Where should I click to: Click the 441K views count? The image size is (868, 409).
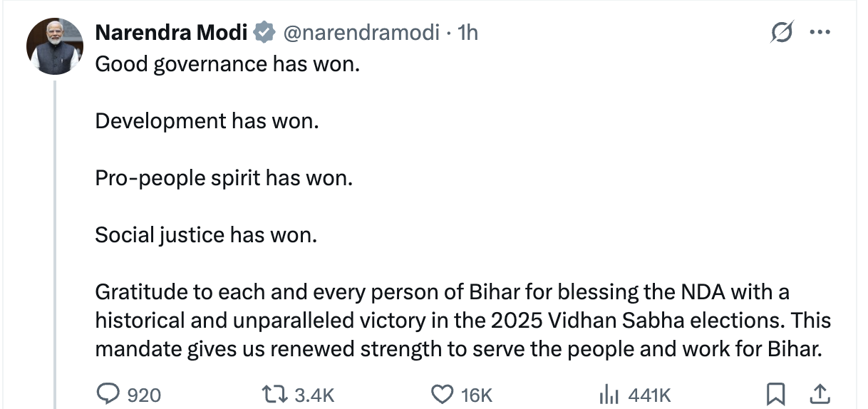[649, 395]
